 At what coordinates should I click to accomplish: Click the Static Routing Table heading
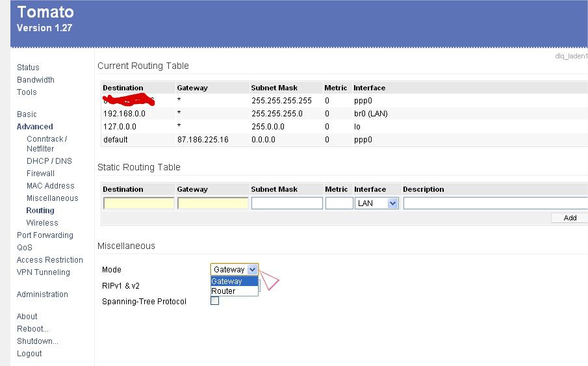coord(139,168)
